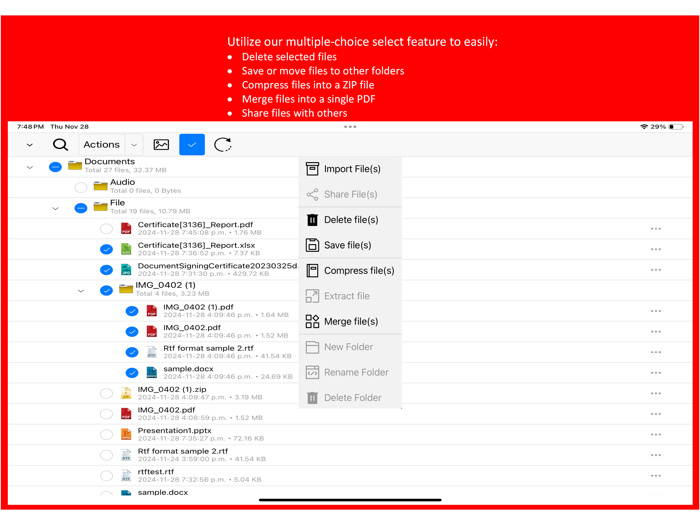Click the battery status icon
Viewport: 700px width, 525px height.
pos(676,127)
